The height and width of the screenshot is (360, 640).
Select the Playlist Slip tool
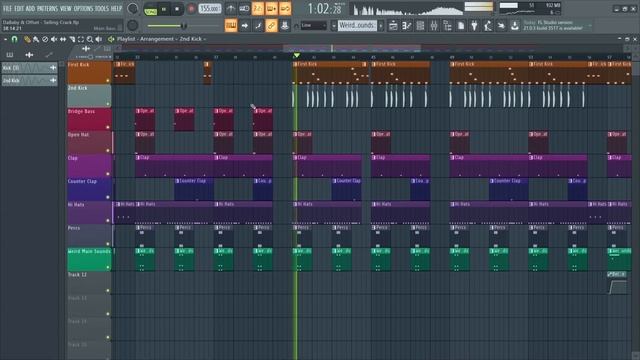(x=63, y=39)
